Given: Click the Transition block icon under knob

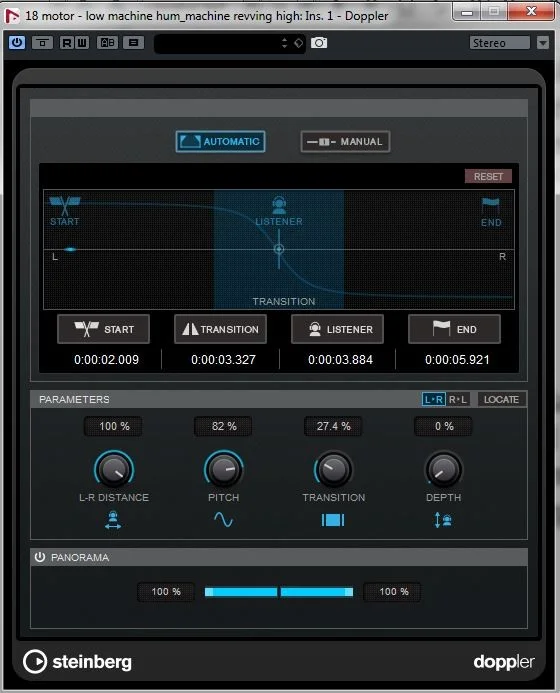Looking at the screenshot, I should (x=333, y=520).
